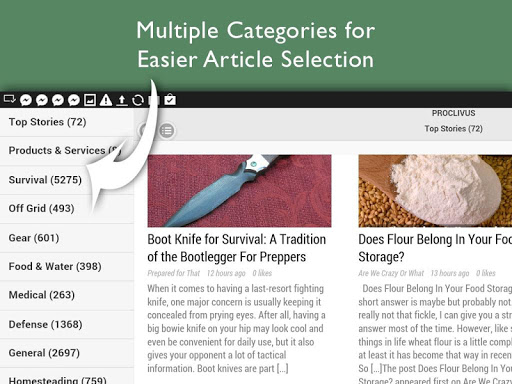The height and width of the screenshot is (384, 512).
Task: Open the picture notification icon
Action: (90, 100)
